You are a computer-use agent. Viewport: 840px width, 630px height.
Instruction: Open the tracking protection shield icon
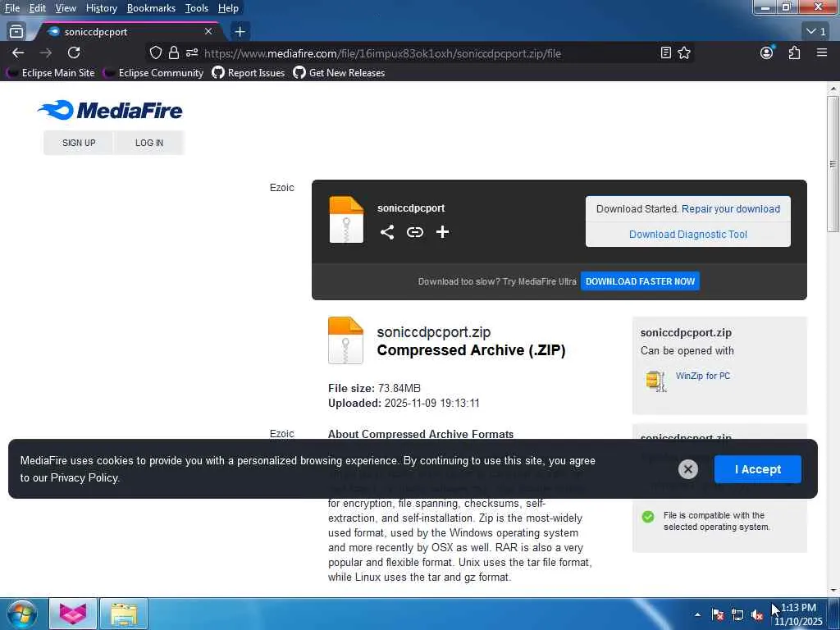(x=155, y=52)
